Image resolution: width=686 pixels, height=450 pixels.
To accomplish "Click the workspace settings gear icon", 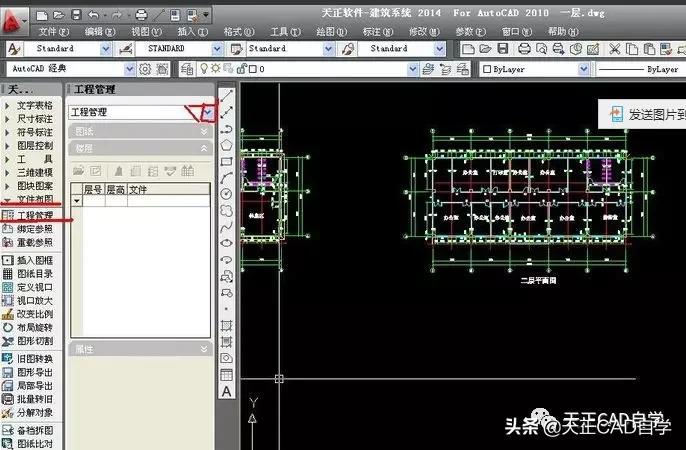I will coord(146,69).
